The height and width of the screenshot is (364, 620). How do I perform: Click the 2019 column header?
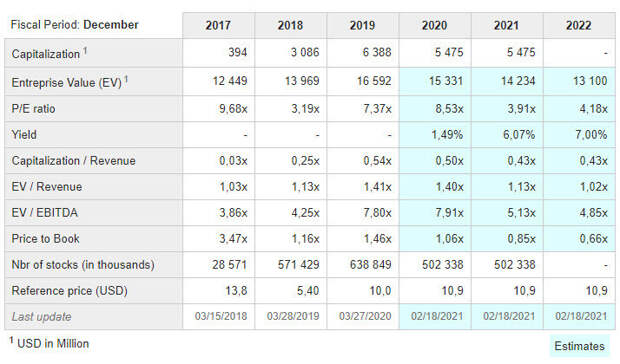[363, 25]
